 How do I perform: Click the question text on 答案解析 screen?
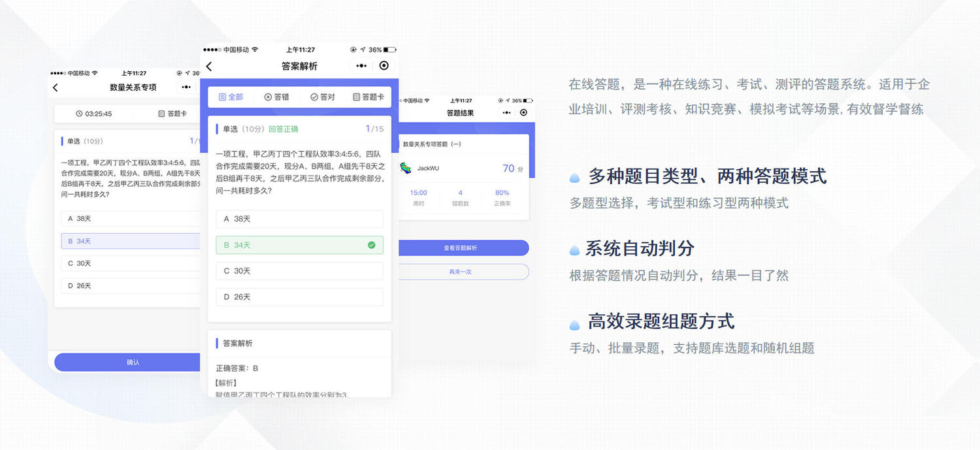pos(300,172)
